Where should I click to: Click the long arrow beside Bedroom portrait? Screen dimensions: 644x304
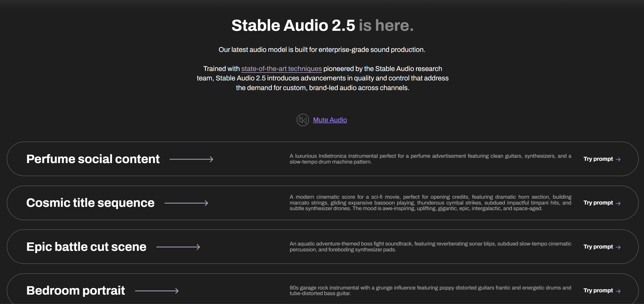[x=157, y=291]
